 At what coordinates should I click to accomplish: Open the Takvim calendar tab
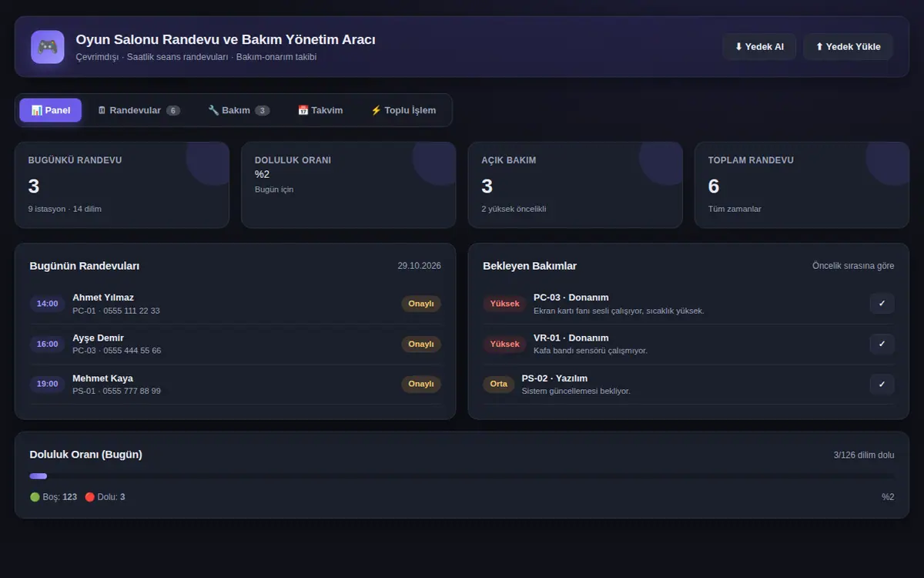point(320,110)
